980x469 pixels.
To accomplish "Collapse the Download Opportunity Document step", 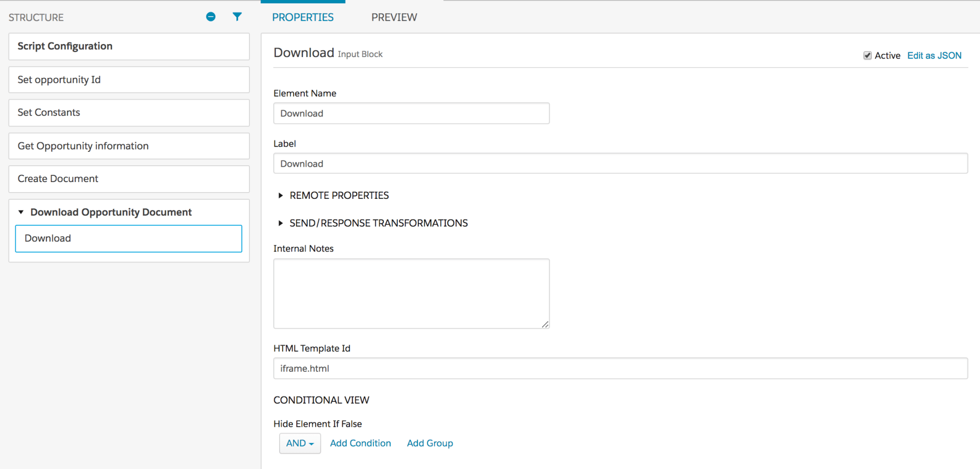I will [20, 211].
